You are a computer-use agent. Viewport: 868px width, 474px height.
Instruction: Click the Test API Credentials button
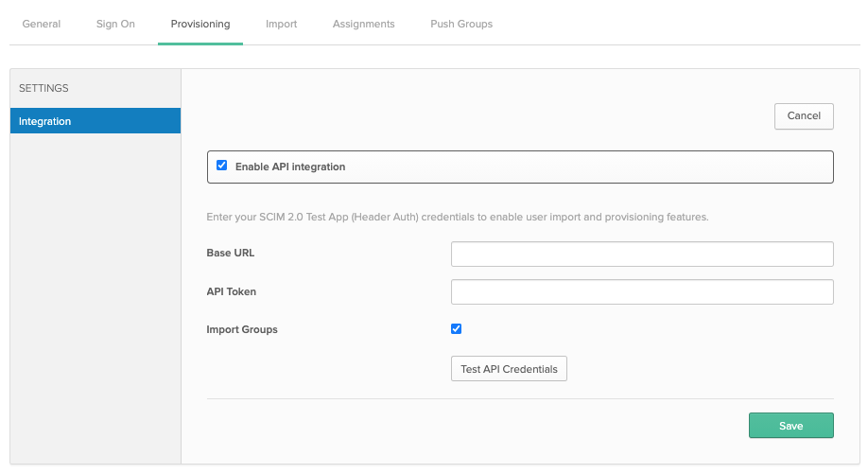click(x=509, y=369)
